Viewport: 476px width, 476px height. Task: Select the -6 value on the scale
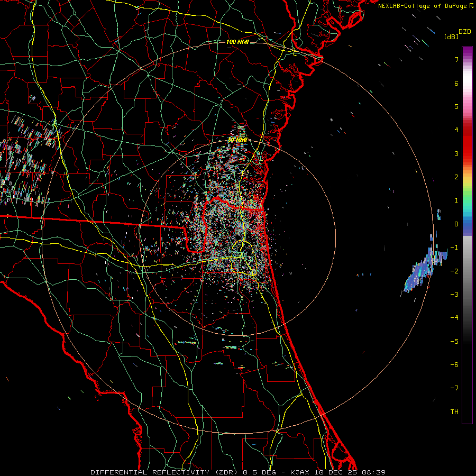click(454, 365)
